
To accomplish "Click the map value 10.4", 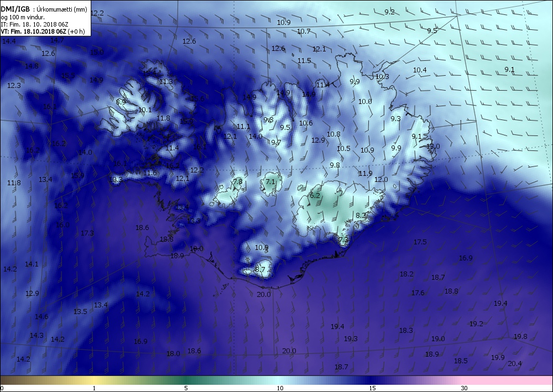I will click(x=420, y=70).
